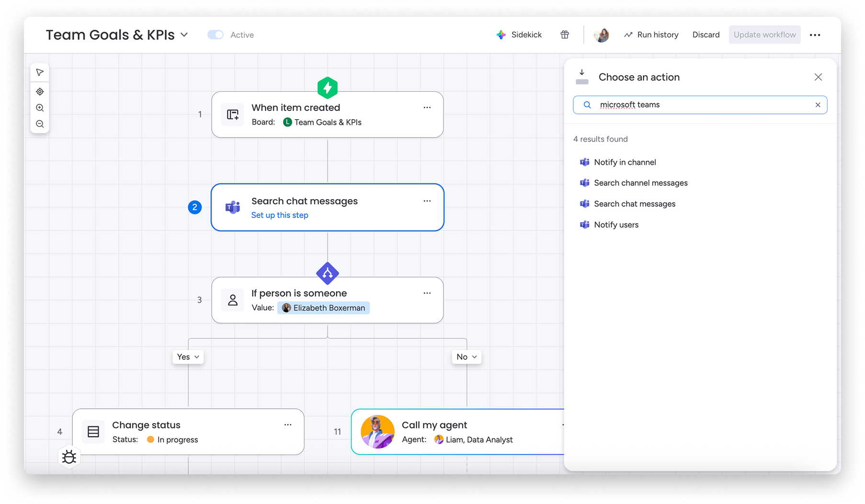Click the Change status column icon
Viewport: 865px width, 504px height.
pyautogui.click(x=93, y=432)
